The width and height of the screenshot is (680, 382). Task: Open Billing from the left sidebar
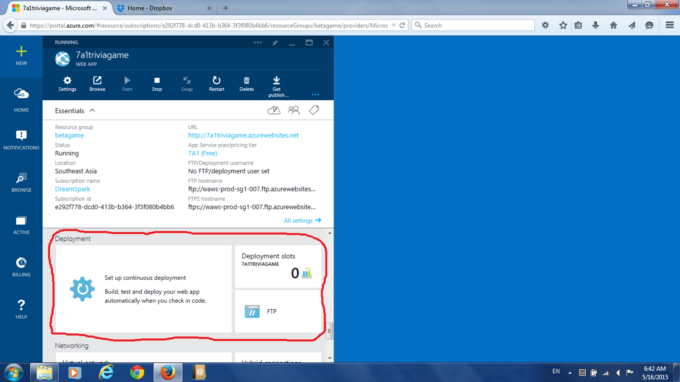[x=21, y=267]
